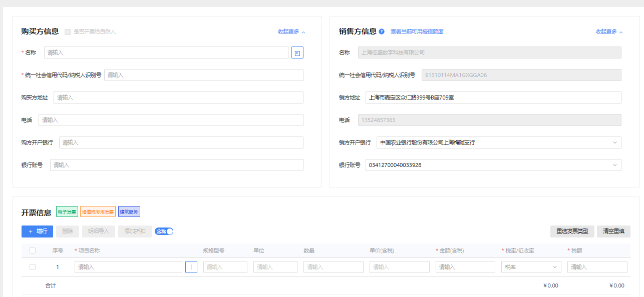Click the 电子发票 tag
The width and height of the screenshot is (644, 297).
[67, 212]
